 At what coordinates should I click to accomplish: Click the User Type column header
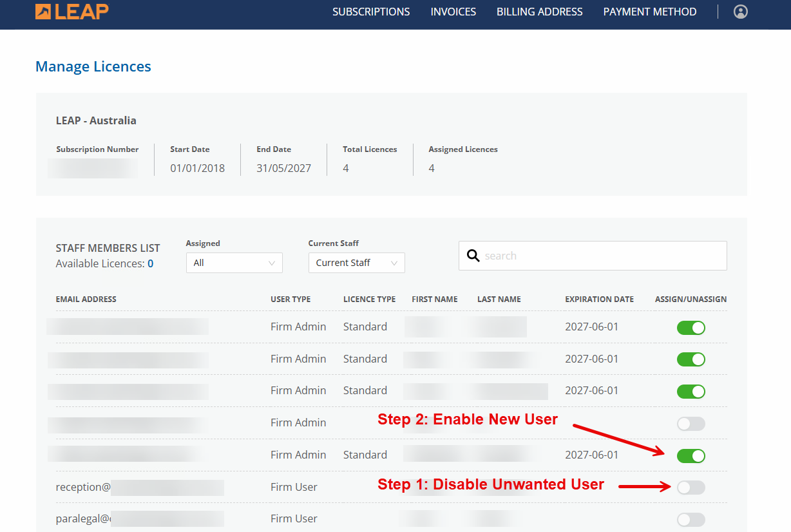click(x=291, y=299)
